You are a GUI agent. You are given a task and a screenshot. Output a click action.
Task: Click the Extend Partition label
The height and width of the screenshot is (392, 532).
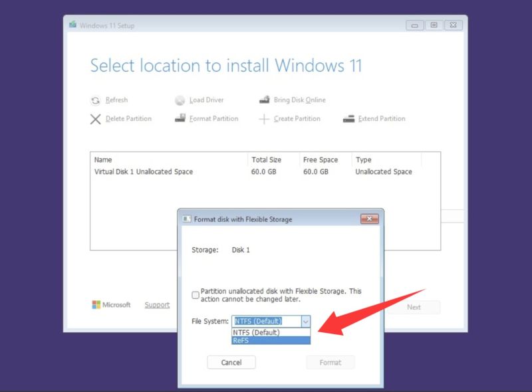point(382,119)
